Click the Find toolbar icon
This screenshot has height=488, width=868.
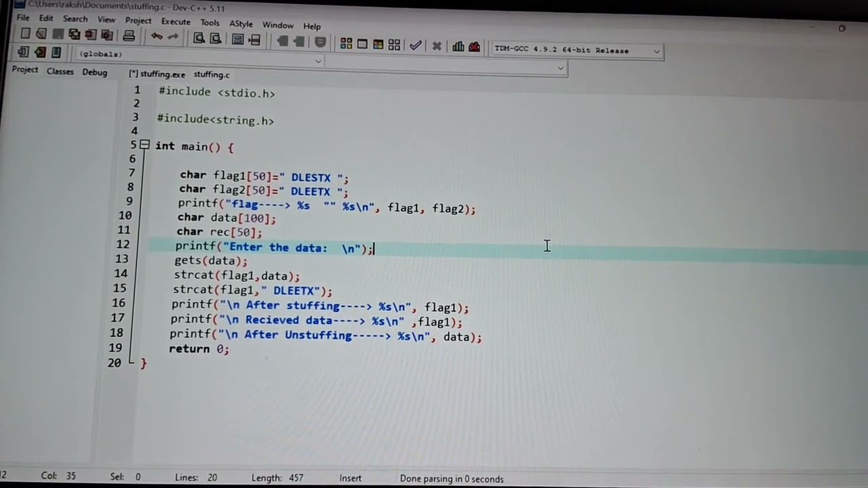click(x=199, y=38)
